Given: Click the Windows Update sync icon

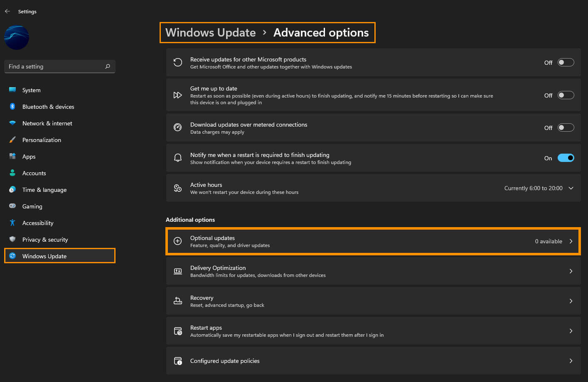Looking at the screenshot, I should (x=12, y=256).
